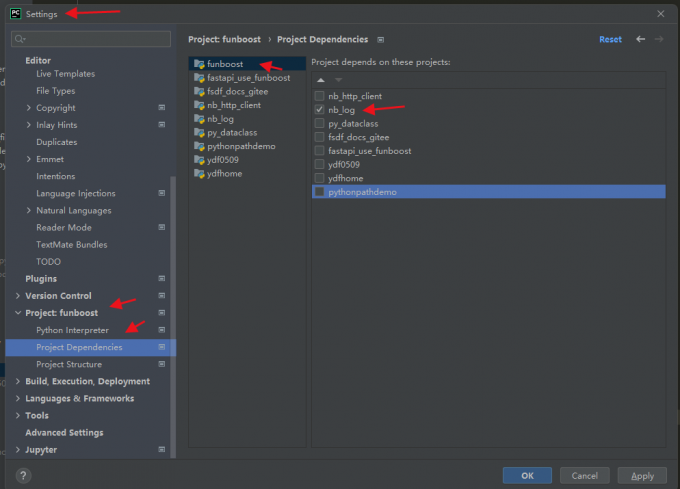The height and width of the screenshot is (489, 680).
Task: Click project-level marker icon next to Inlay Hints
Action: coord(162,125)
